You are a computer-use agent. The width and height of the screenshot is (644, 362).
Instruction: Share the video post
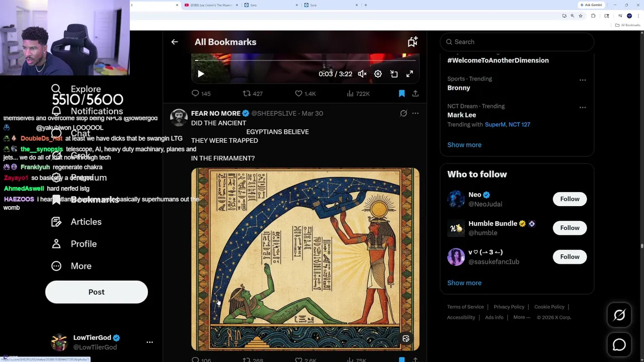(x=415, y=94)
